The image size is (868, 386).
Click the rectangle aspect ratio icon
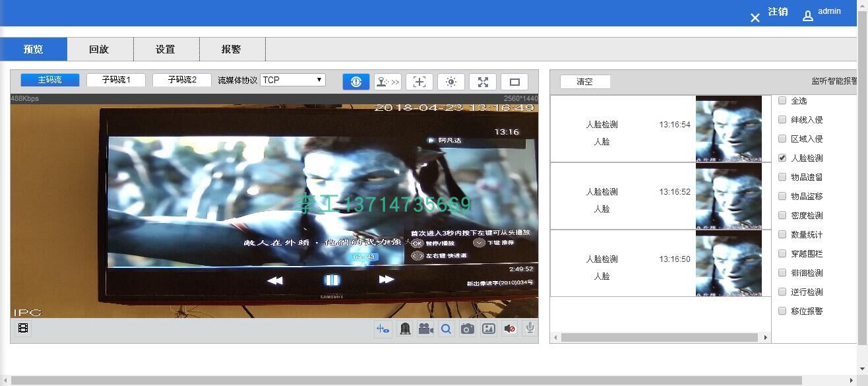point(514,82)
